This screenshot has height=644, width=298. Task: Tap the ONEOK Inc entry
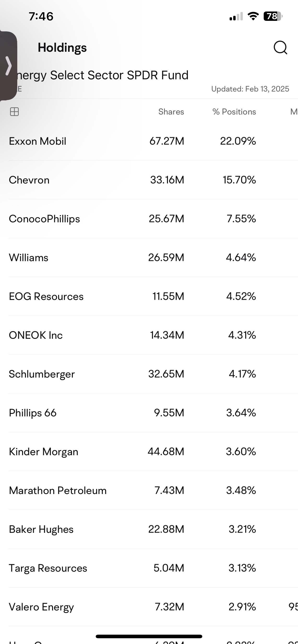point(153,335)
